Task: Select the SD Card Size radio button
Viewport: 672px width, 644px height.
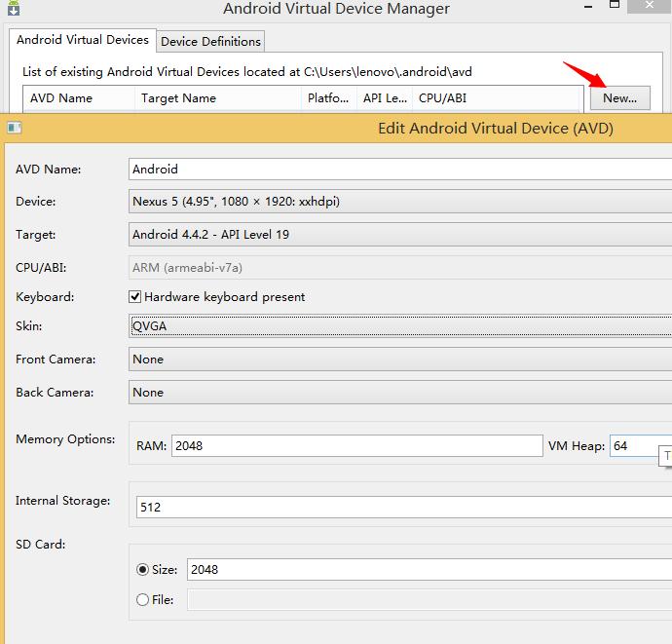Action: pos(143,569)
